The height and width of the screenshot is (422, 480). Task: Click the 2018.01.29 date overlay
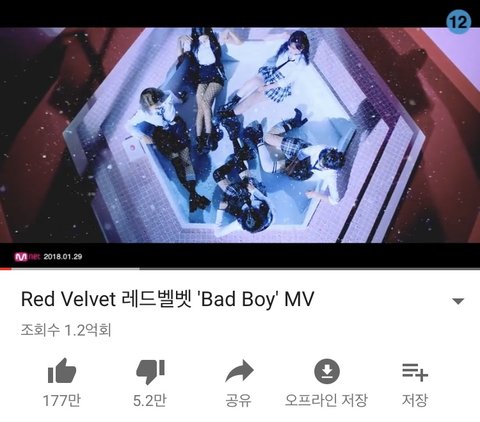63,257
